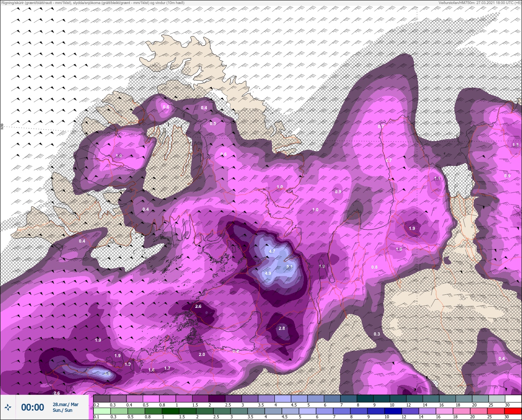The image size is (522, 420).
Task: Click the 4.9 precipitation value on map
Action: (x=268, y=273)
